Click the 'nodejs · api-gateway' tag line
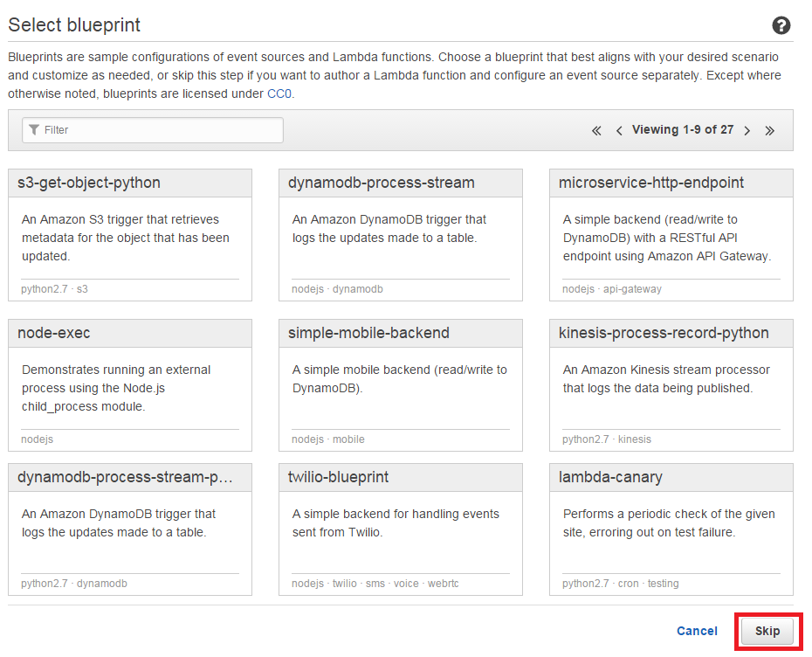The image size is (812, 657). 612,289
